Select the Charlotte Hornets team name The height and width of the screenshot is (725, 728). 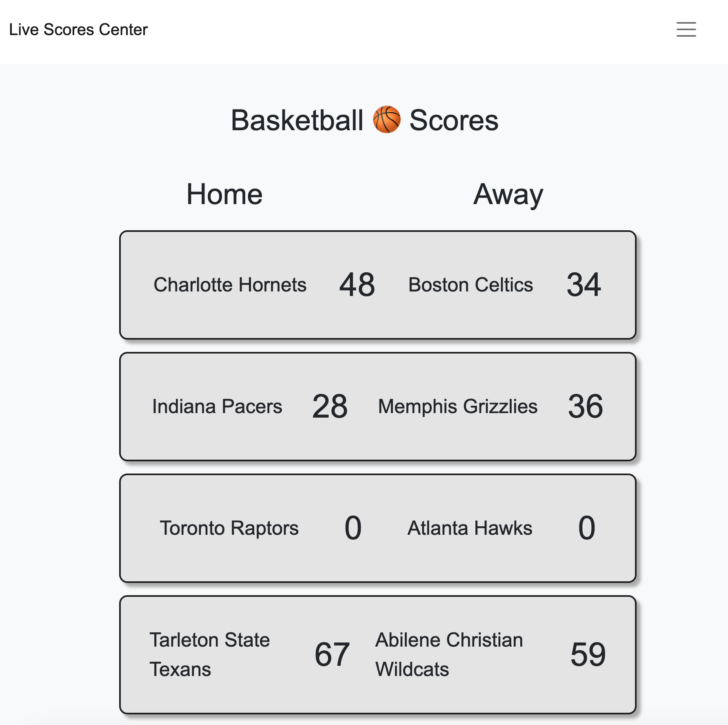click(230, 285)
